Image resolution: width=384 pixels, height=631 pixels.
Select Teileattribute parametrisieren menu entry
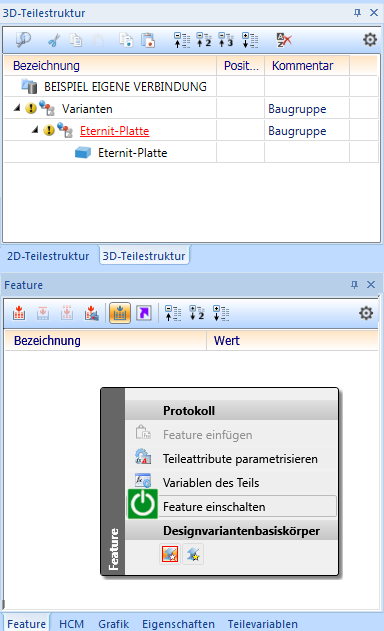[x=240, y=459]
